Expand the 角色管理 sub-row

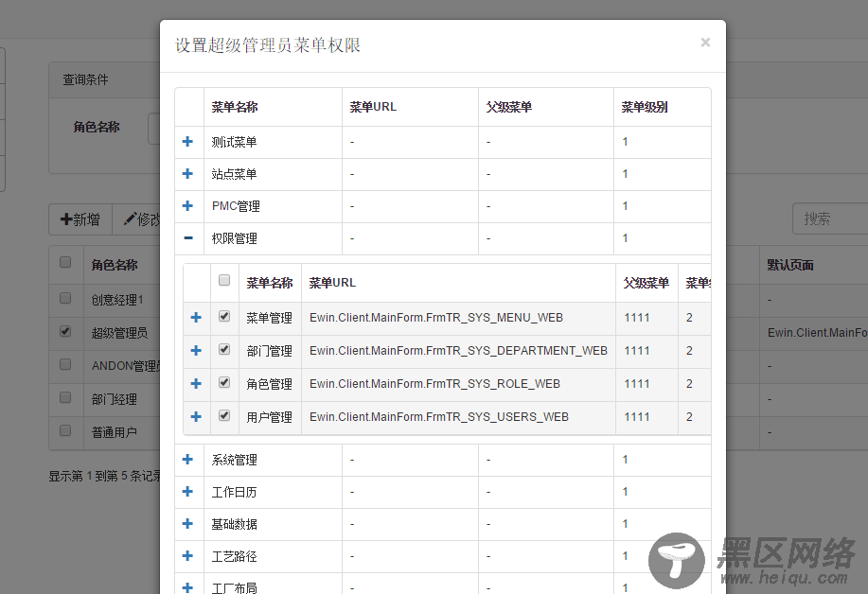196,384
